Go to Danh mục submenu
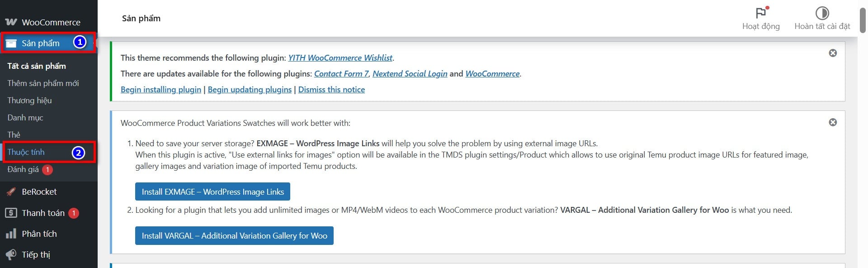Viewport: 868px width, 268px height. pyautogui.click(x=25, y=118)
